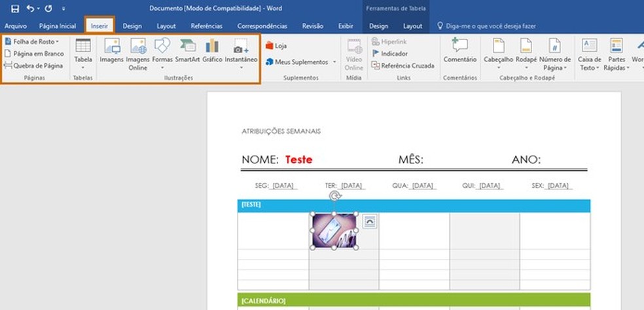Switch to the Revisão tab

(x=313, y=26)
